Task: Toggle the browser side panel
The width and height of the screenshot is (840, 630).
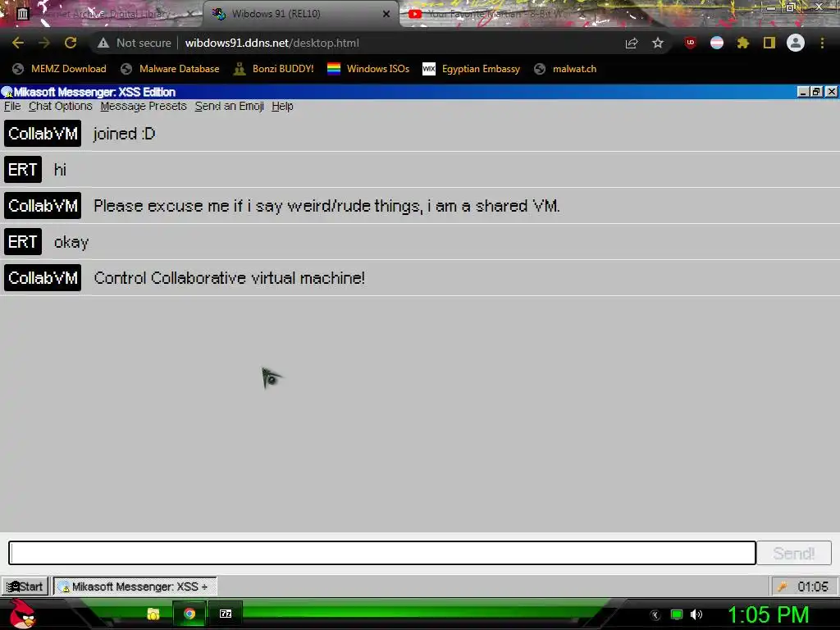Action: click(769, 43)
